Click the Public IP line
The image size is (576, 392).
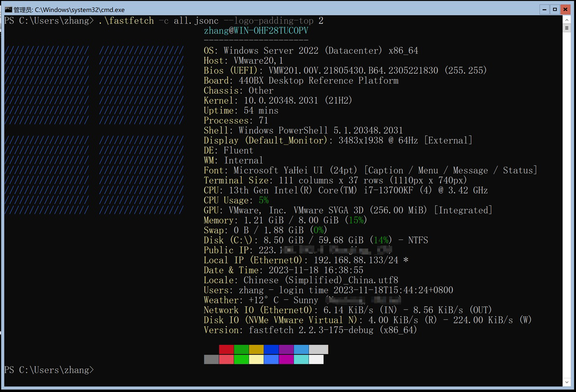click(x=298, y=250)
